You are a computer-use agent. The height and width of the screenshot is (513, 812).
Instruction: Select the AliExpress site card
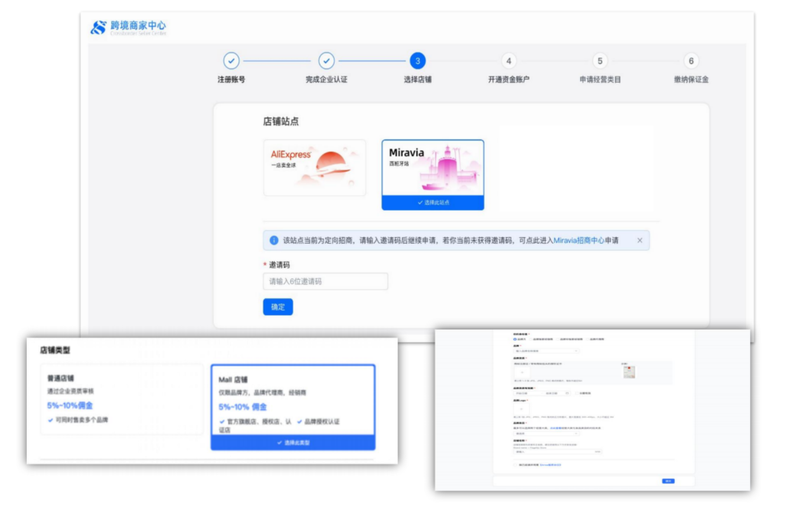click(x=315, y=168)
